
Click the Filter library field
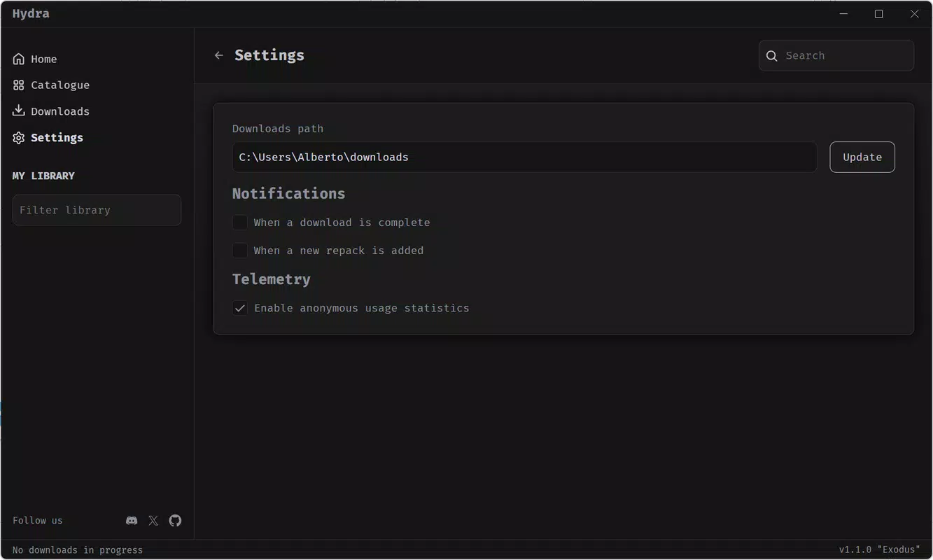click(x=97, y=210)
